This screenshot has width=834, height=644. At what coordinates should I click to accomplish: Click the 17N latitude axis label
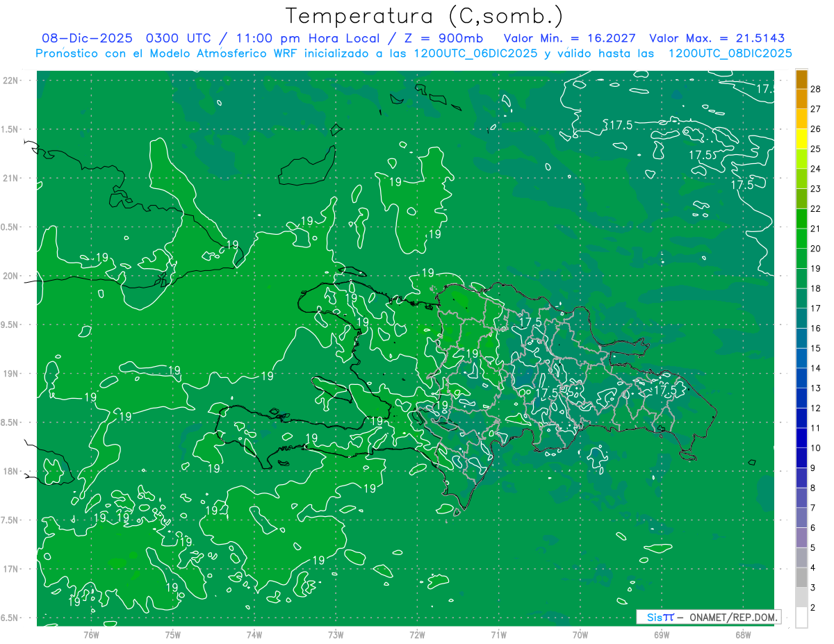pyautogui.click(x=11, y=569)
